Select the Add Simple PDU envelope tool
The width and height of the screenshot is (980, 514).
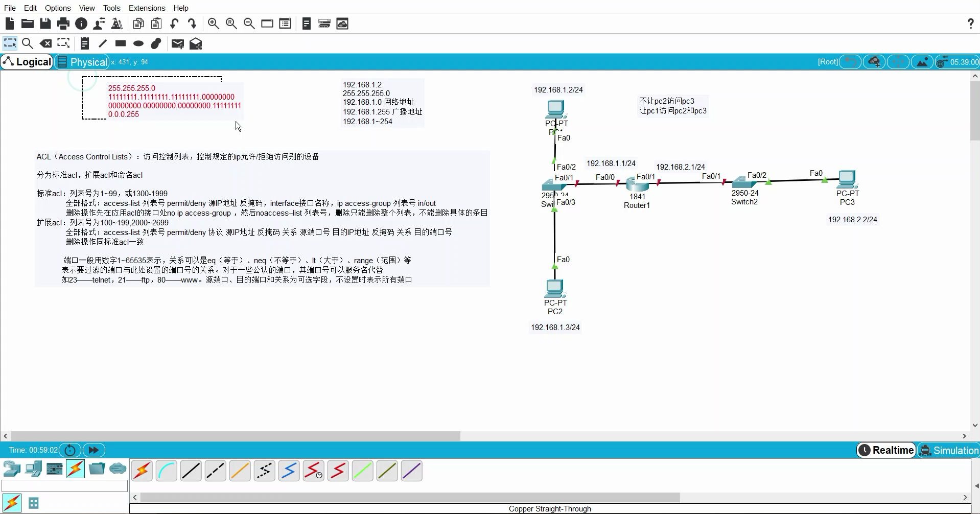(177, 43)
